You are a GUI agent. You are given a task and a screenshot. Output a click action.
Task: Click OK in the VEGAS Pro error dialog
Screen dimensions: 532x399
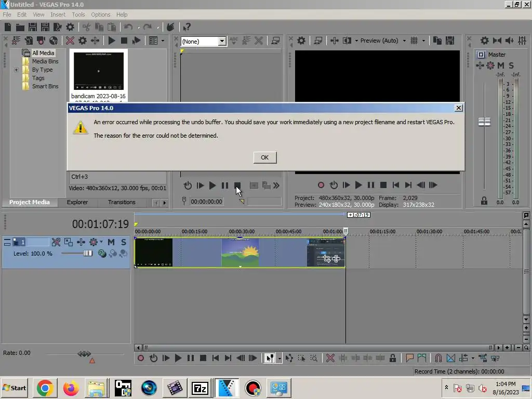[264, 157]
